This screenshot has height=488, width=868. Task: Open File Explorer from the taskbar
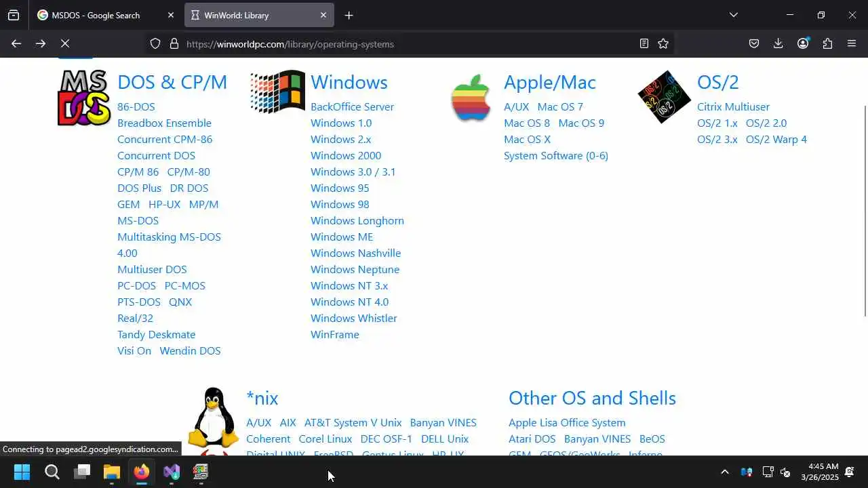pos(112,472)
